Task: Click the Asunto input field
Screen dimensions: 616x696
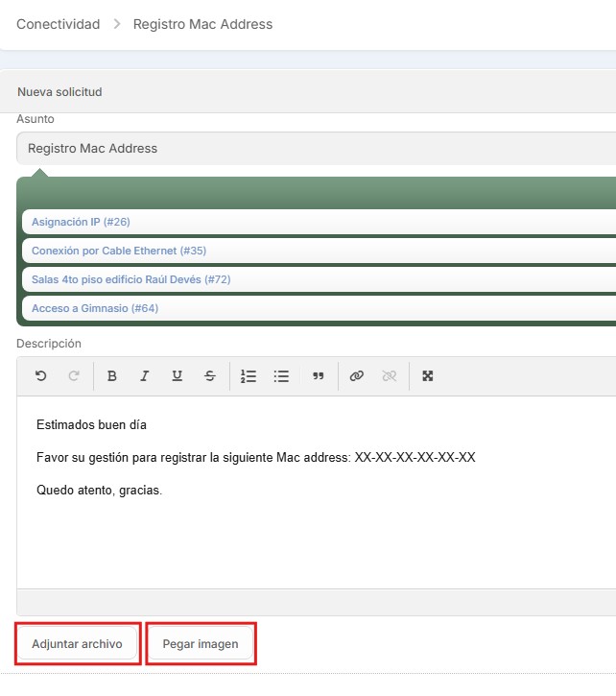Action: (317, 149)
